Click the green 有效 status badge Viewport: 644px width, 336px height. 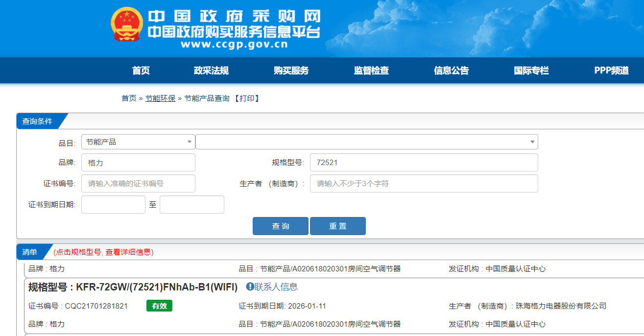(x=159, y=306)
